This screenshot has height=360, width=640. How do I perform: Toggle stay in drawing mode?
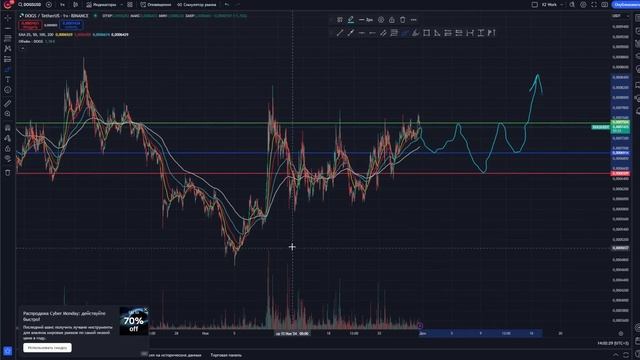coord(8,138)
